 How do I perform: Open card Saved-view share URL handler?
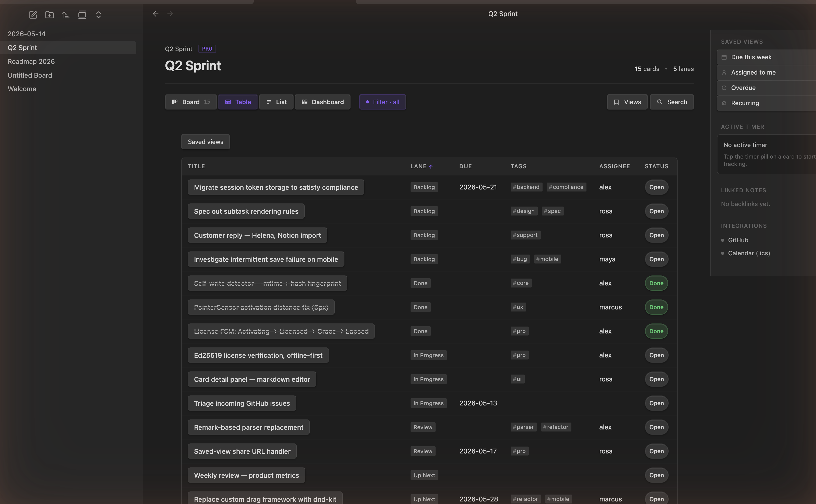click(242, 451)
